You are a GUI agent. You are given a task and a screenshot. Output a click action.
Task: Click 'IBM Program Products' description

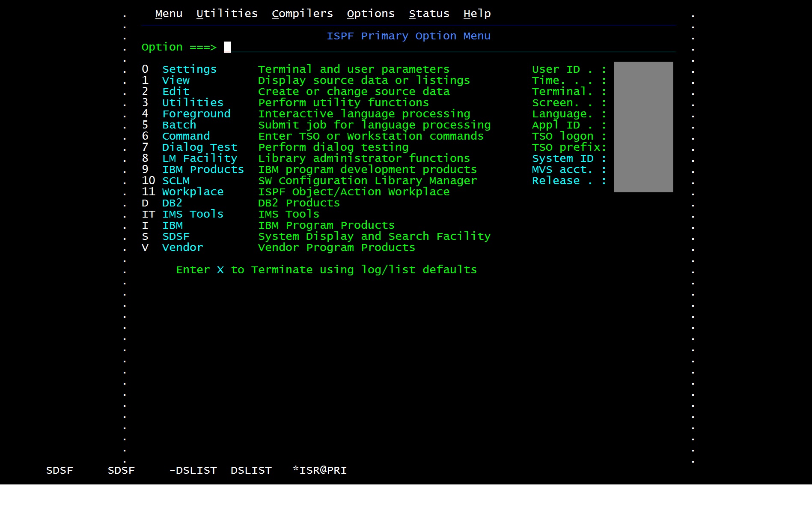pyautogui.click(x=326, y=225)
